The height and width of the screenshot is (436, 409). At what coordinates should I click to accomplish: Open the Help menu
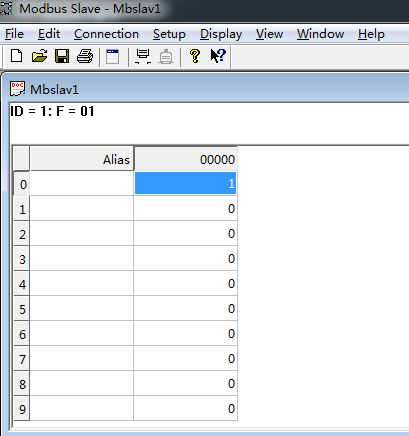point(371,34)
